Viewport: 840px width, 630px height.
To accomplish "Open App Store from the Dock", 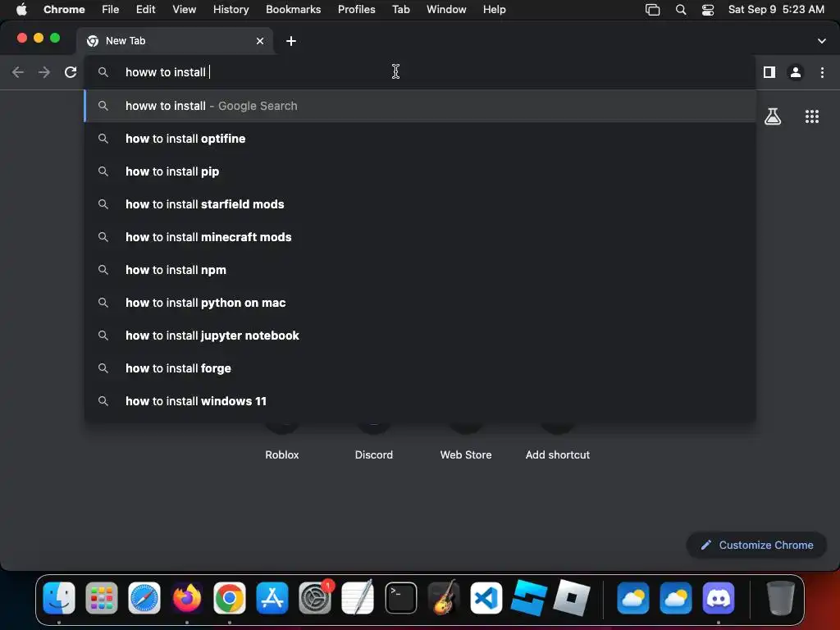I will pos(272,598).
